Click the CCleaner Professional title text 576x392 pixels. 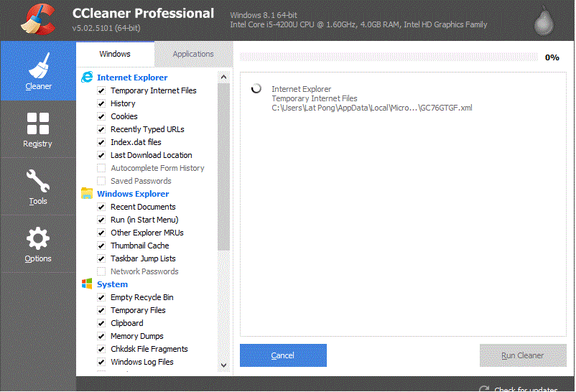[x=143, y=13]
